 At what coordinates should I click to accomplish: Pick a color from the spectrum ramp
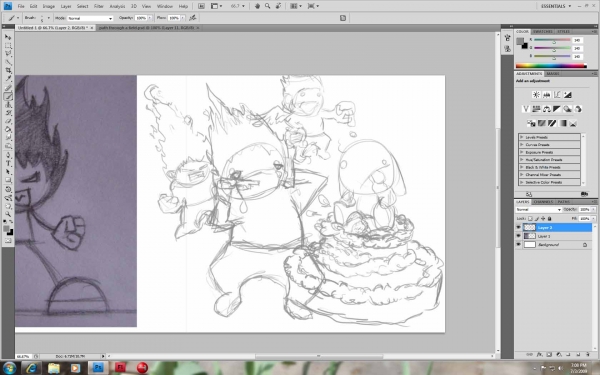(x=551, y=66)
